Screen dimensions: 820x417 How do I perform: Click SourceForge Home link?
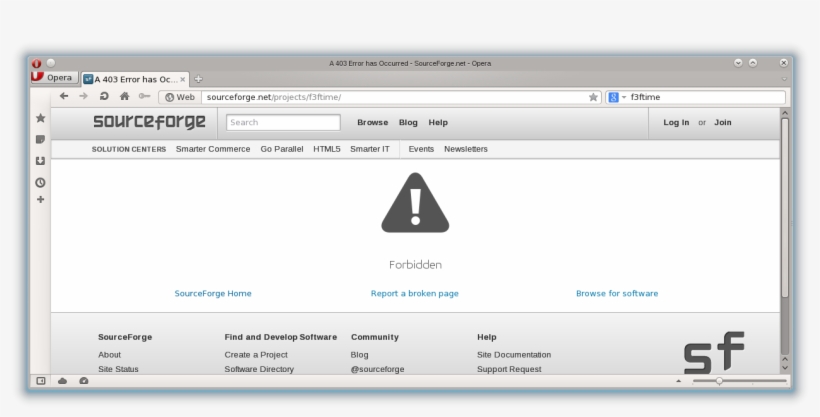click(213, 294)
